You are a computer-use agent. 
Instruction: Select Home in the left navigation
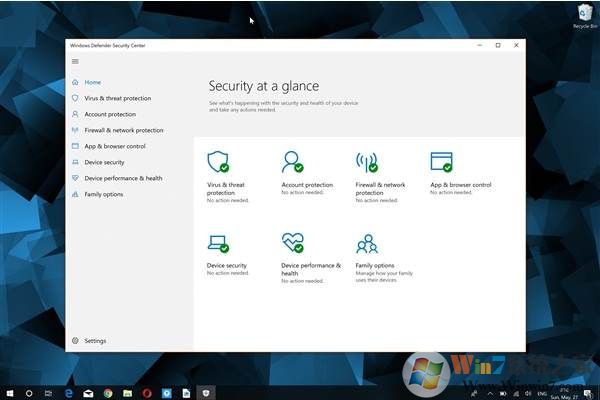pos(92,82)
